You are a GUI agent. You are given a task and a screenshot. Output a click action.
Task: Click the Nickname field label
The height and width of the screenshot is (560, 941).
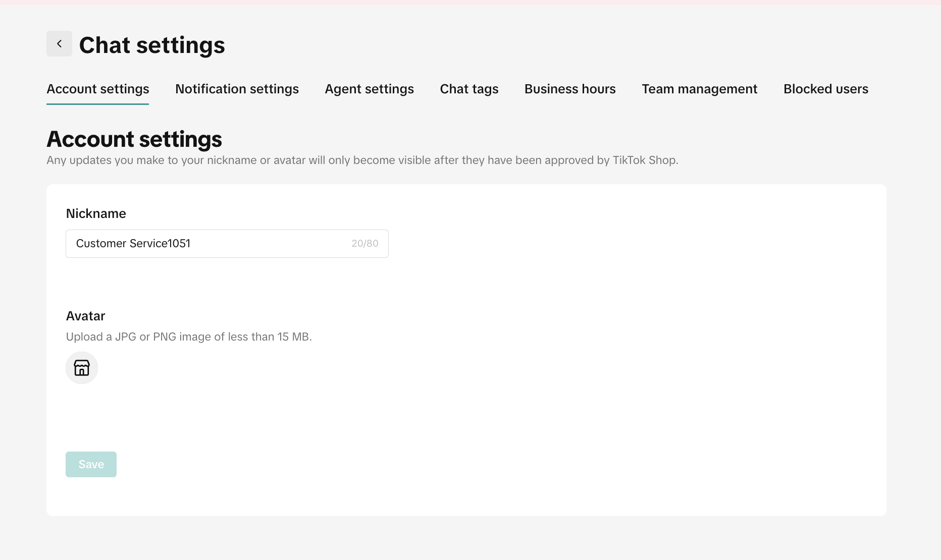pyautogui.click(x=96, y=213)
